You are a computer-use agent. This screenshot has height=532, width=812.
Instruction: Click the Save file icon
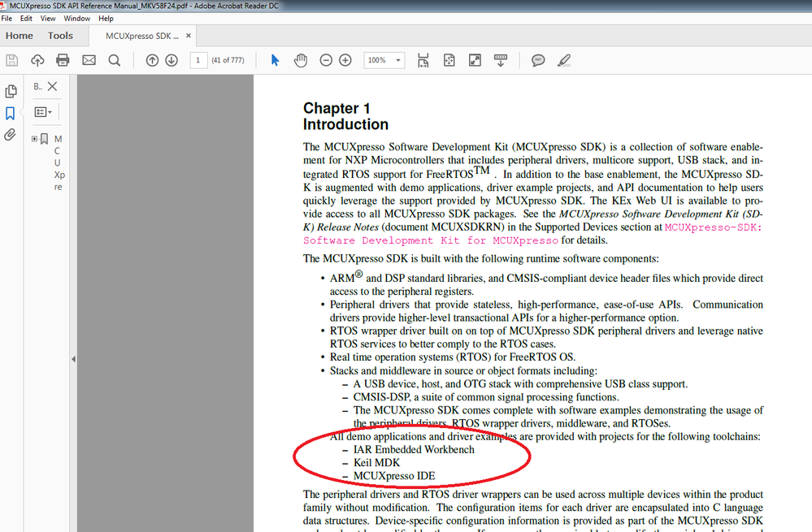pyautogui.click(x=12, y=60)
